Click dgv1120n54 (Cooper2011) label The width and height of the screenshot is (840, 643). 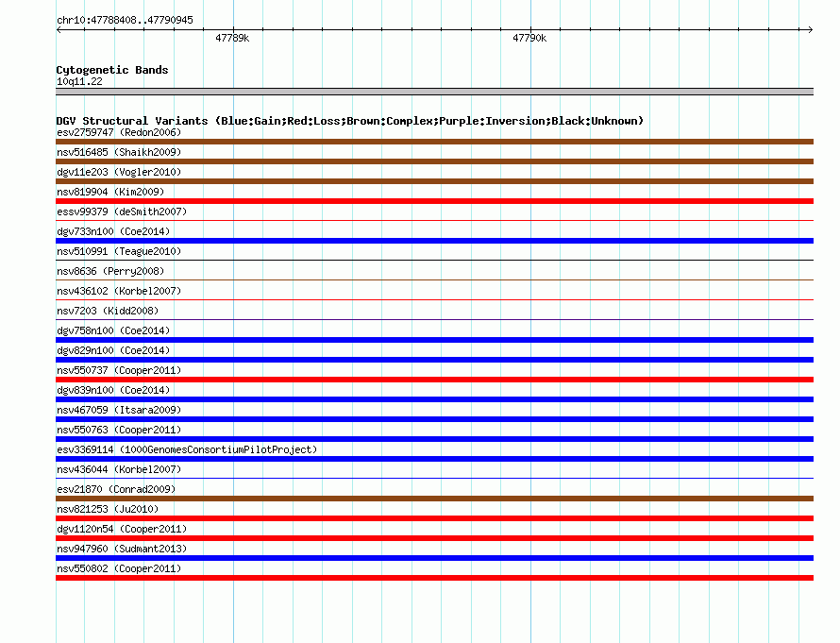[122, 529]
